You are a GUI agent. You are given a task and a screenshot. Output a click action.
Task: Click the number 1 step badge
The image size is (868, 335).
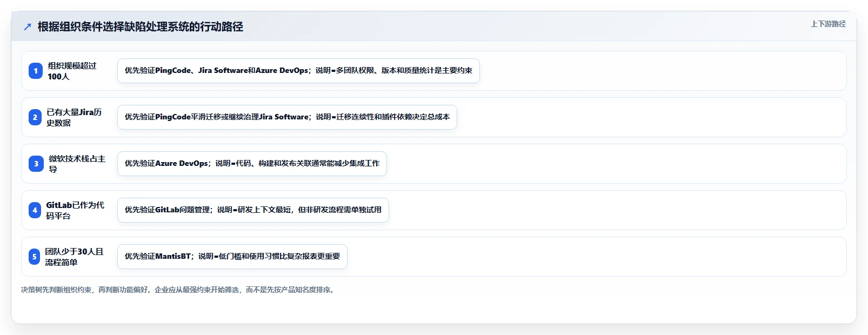[x=36, y=71]
